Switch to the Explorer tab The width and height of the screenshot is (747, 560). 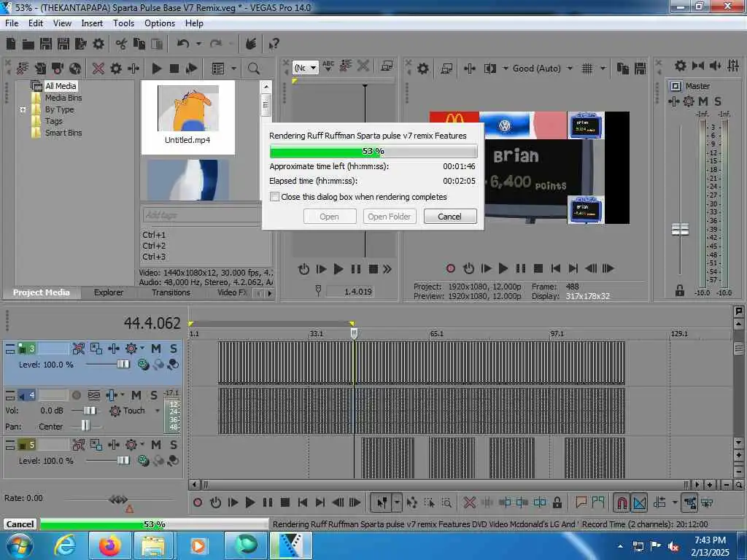[x=109, y=293]
